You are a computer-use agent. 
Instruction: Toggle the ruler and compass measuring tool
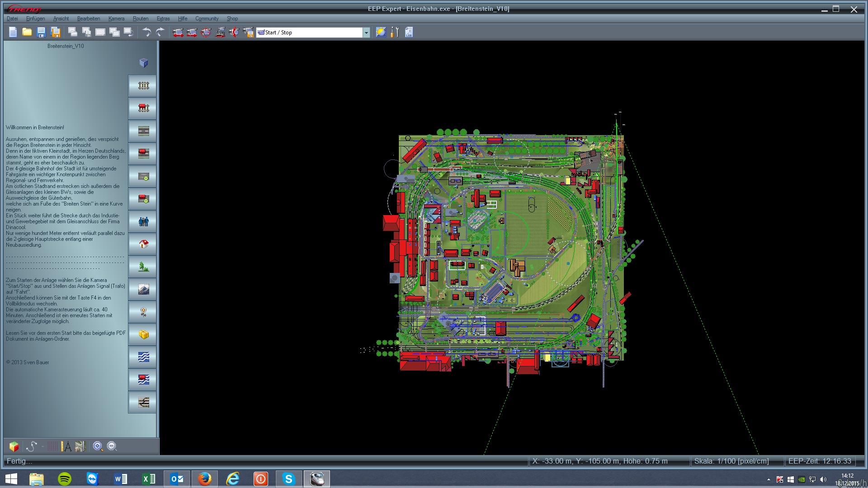coord(66,446)
